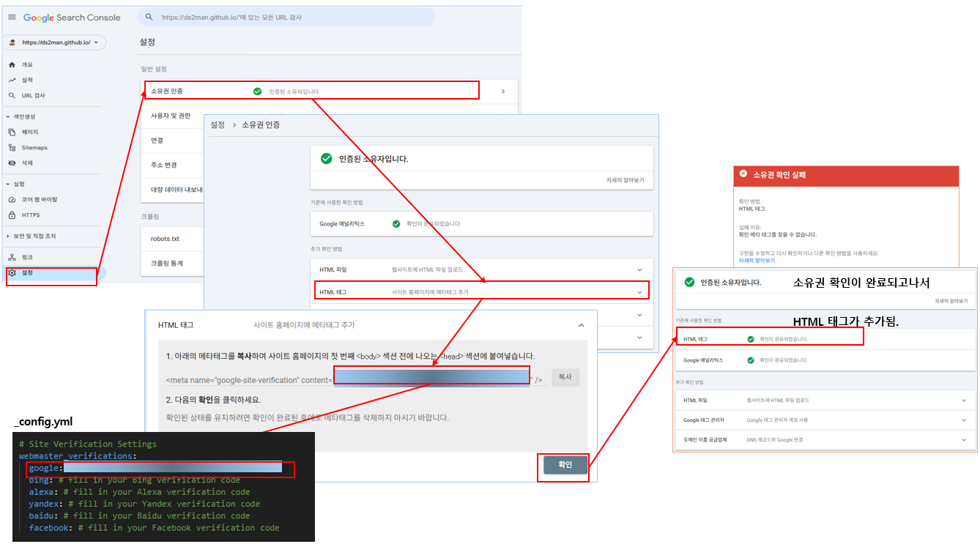Open the 대량 데이터 내보내기 settings row
This screenshot has width=980, height=544.
[x=172, y=189]
